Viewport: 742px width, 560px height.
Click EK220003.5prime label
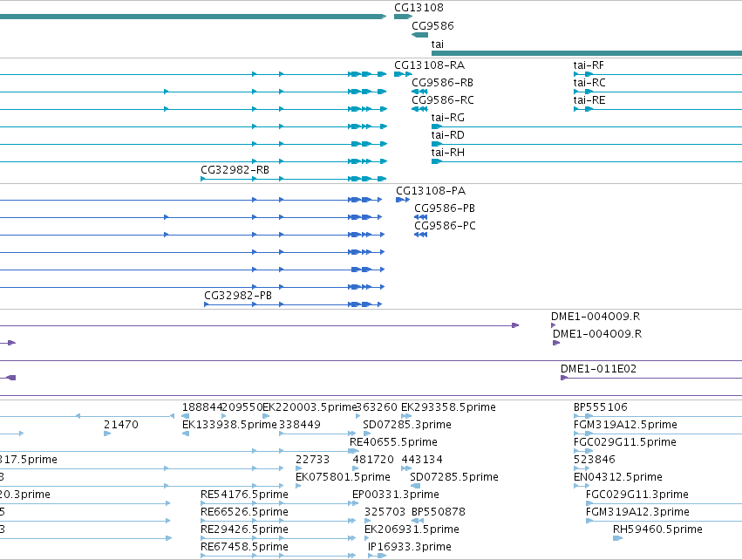point(309,407)
